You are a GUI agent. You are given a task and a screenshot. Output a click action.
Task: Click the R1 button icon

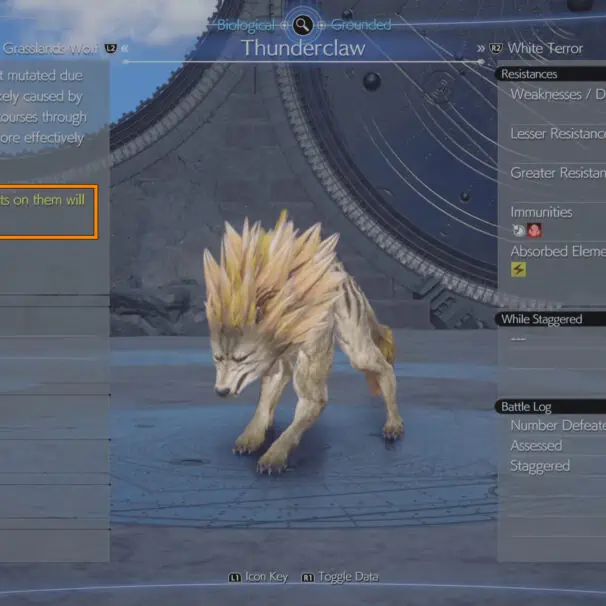tap(308, 578)
